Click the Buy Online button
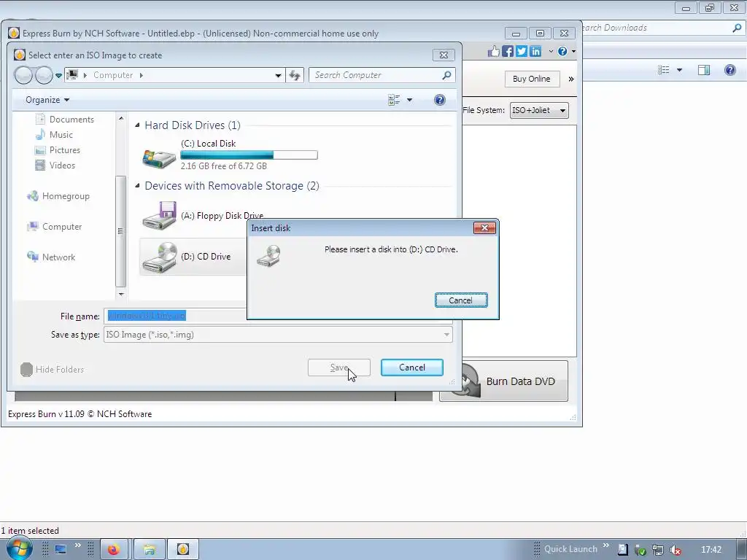 coord(532,79)
